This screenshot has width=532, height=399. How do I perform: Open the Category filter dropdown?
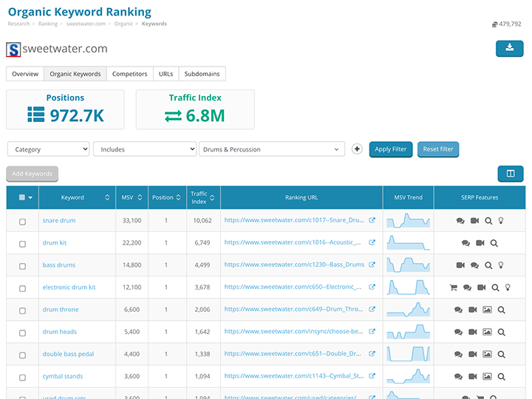[x=48, y=149]
